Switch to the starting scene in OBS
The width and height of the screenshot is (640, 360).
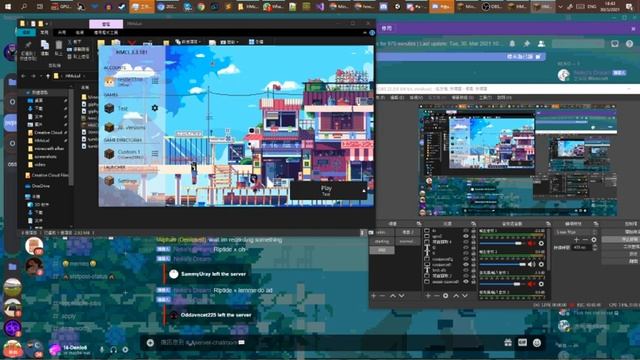click(382, 241)
